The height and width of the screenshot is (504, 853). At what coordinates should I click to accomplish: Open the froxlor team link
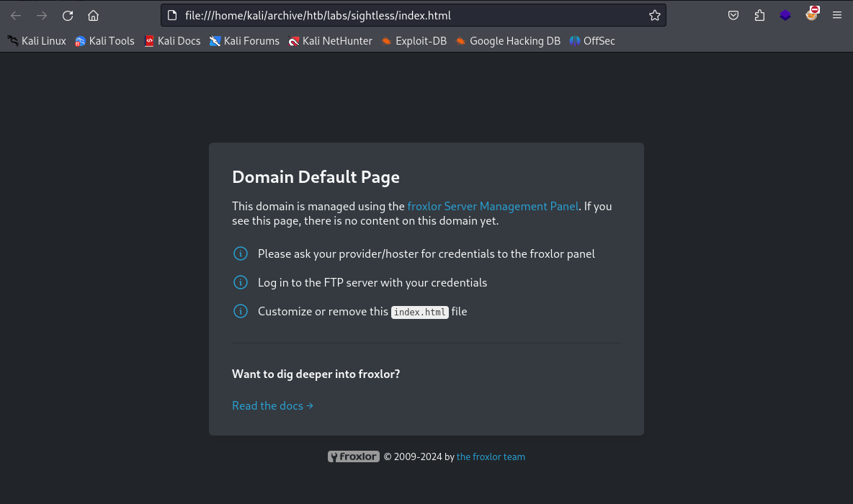pos(491,456)
